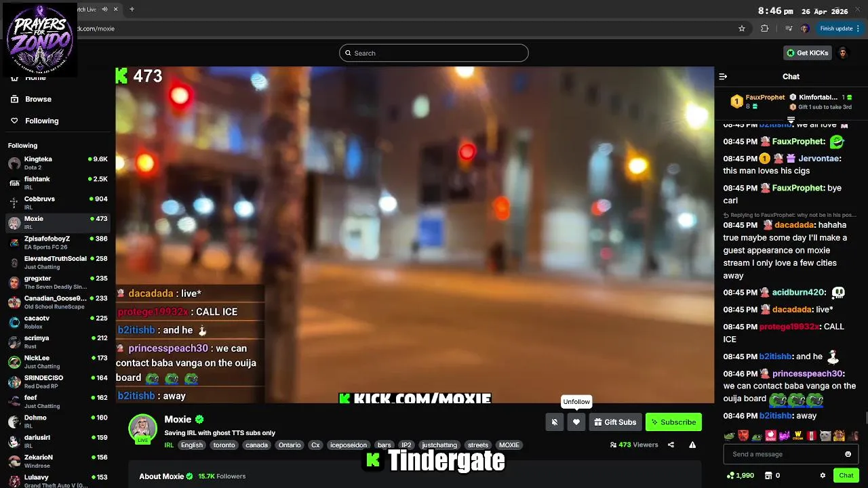The image size is (868, 488).
Task: Subscribe to Moxie's channel
Action: 673,422
